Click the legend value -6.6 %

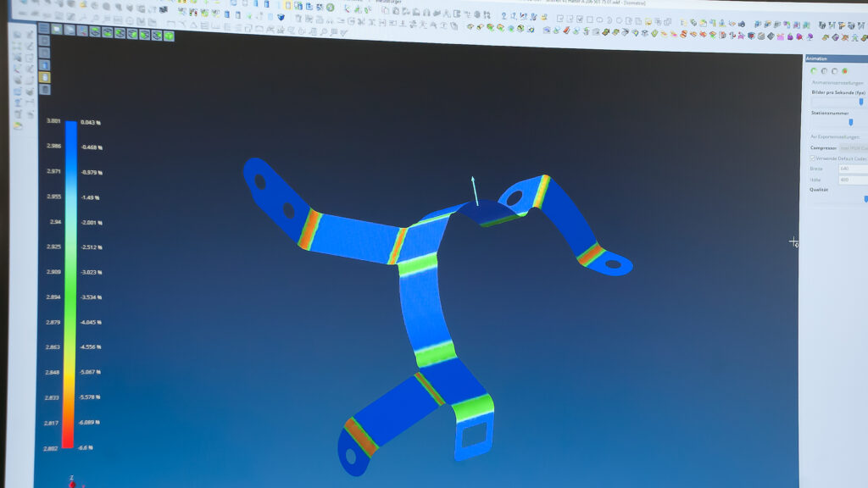86,447
